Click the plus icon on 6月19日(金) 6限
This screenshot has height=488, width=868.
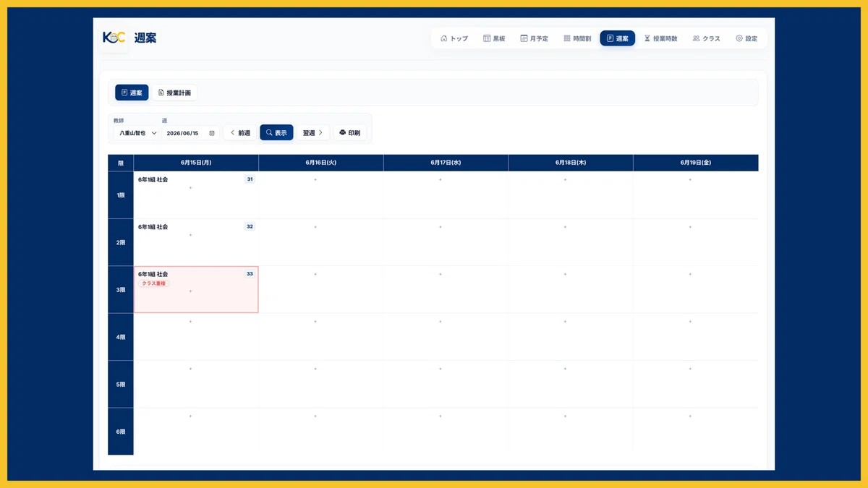coord(690,416)
